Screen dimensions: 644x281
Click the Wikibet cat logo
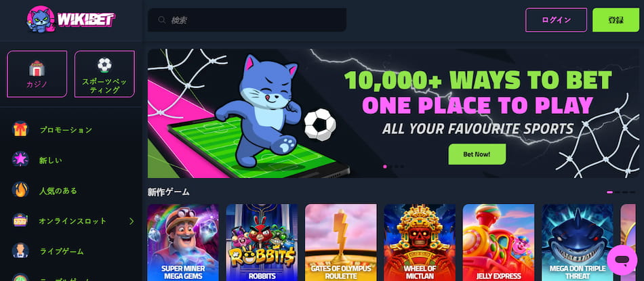71,19
